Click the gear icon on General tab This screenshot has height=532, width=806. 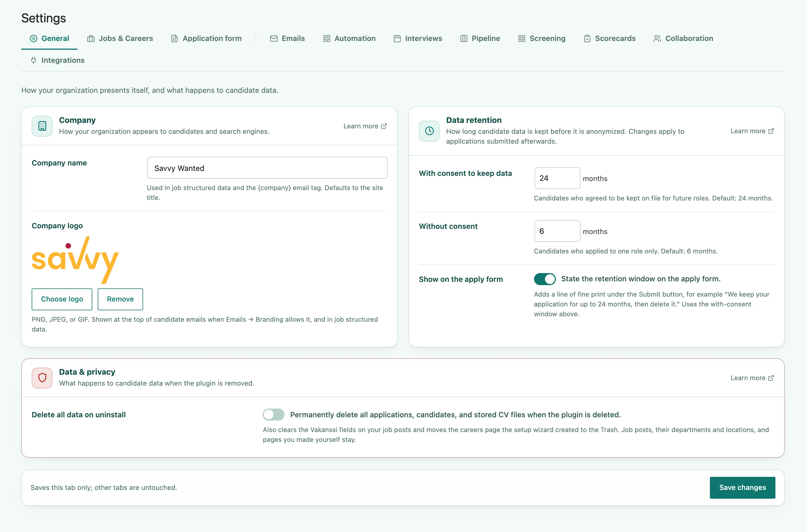pos(34,38)
